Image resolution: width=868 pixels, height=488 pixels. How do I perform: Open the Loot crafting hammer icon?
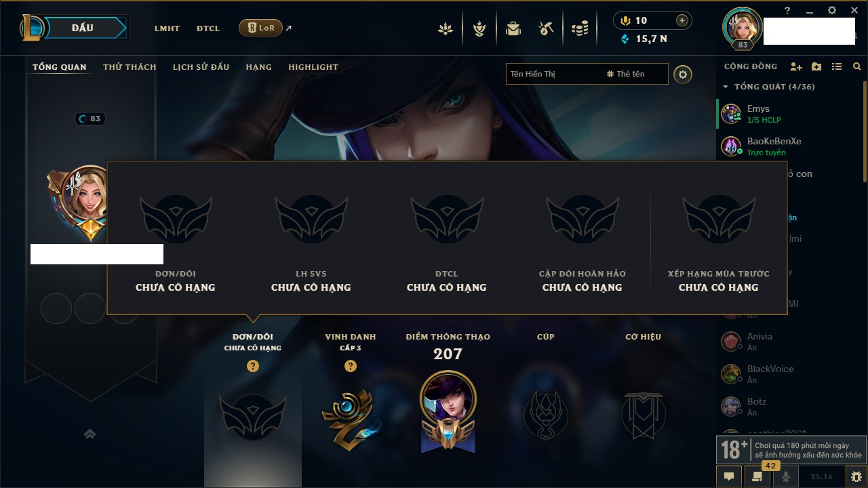point(547,28)
